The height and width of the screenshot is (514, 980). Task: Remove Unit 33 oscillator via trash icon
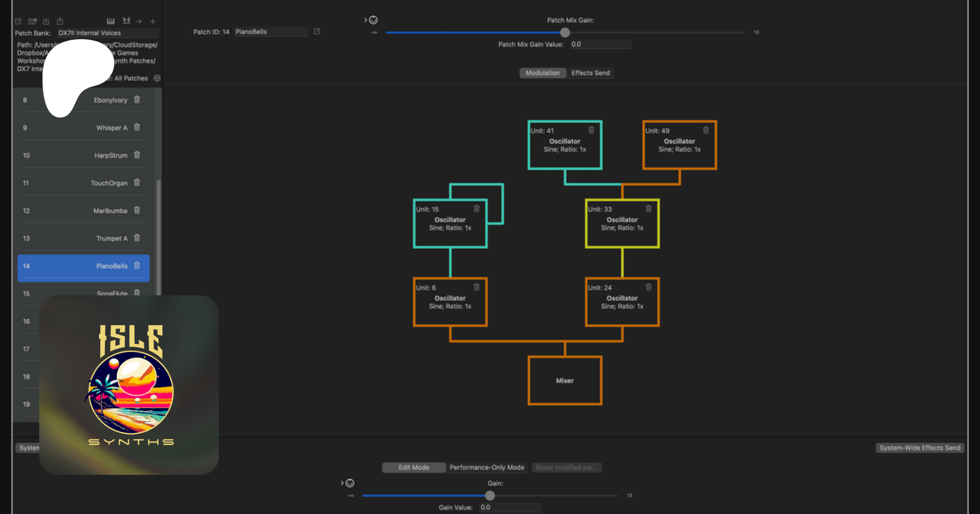point(648,209)
